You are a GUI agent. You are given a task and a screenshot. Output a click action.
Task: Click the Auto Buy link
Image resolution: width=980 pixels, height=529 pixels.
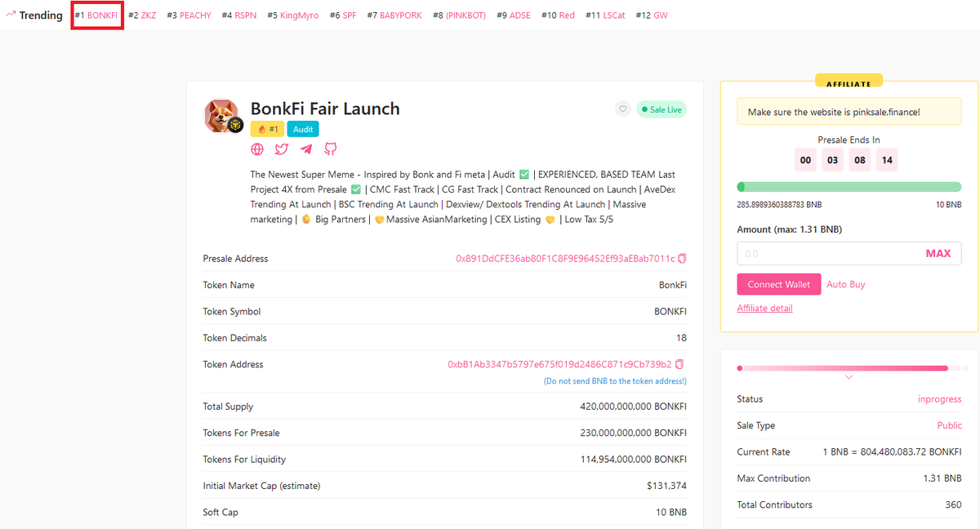coord(846,284)
